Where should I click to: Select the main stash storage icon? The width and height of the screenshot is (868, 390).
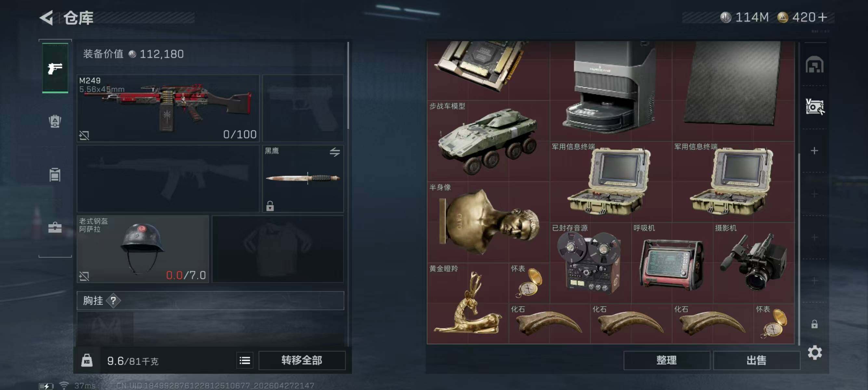[x=814, y=64]
